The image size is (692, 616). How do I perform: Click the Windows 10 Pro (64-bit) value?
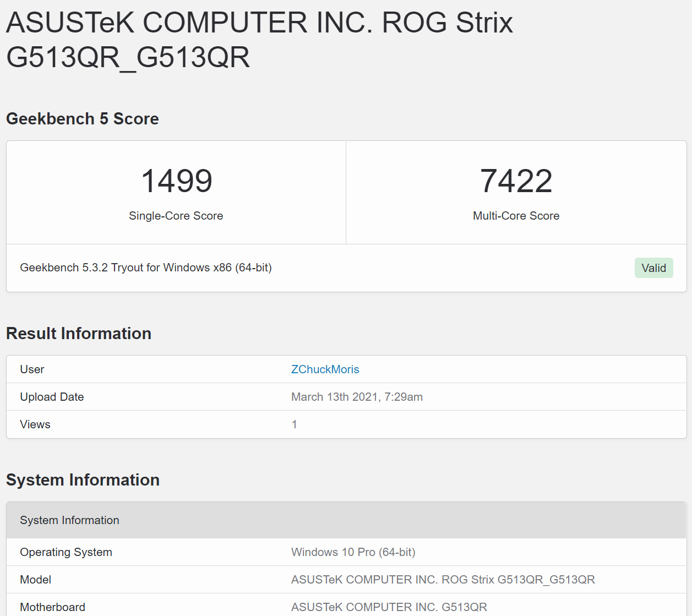point(353,552)
